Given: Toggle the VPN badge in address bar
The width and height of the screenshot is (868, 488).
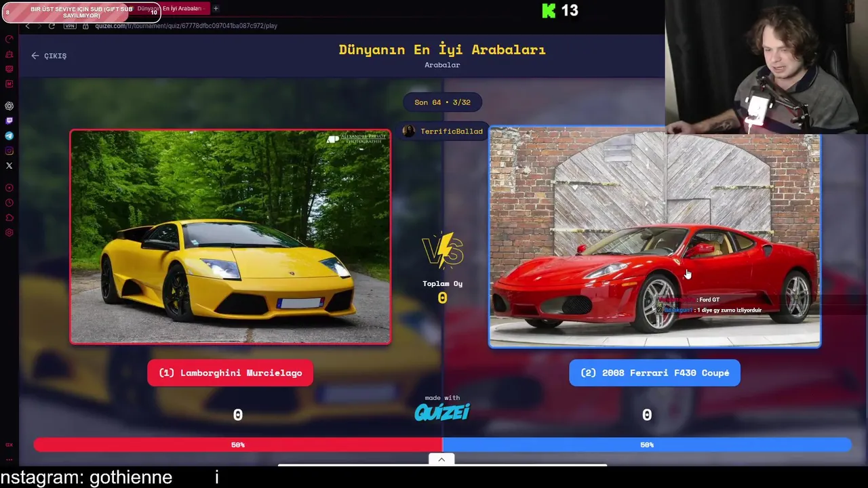Looking at the screenshot, I should [x=70, y=26].
